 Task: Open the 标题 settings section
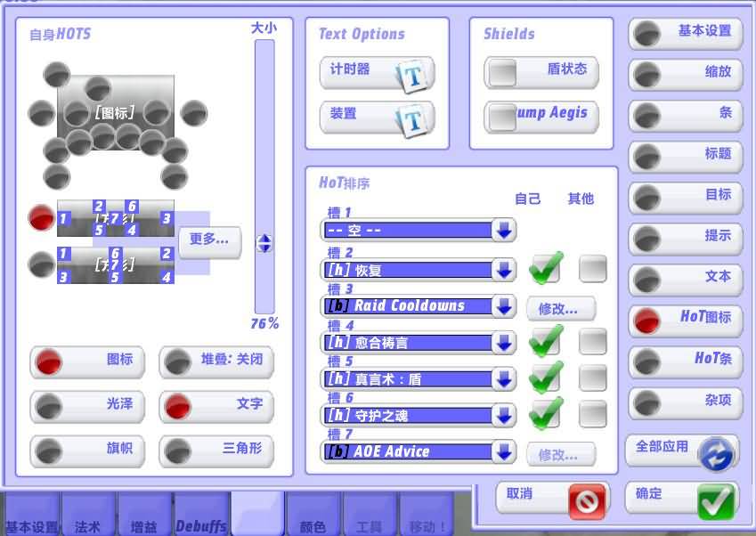pos(686,157)
